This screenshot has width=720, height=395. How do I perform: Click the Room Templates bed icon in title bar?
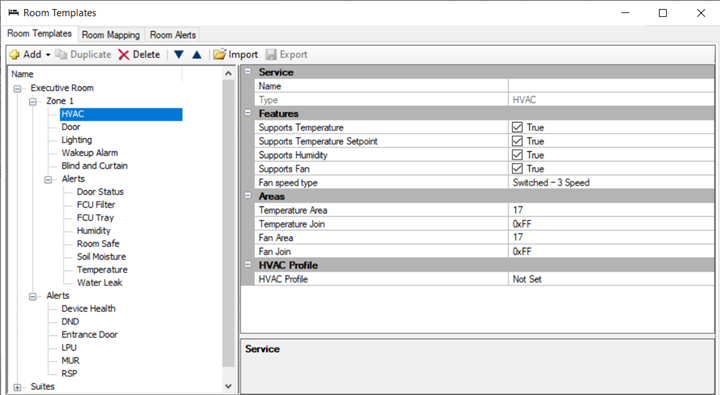coord(13,12)
